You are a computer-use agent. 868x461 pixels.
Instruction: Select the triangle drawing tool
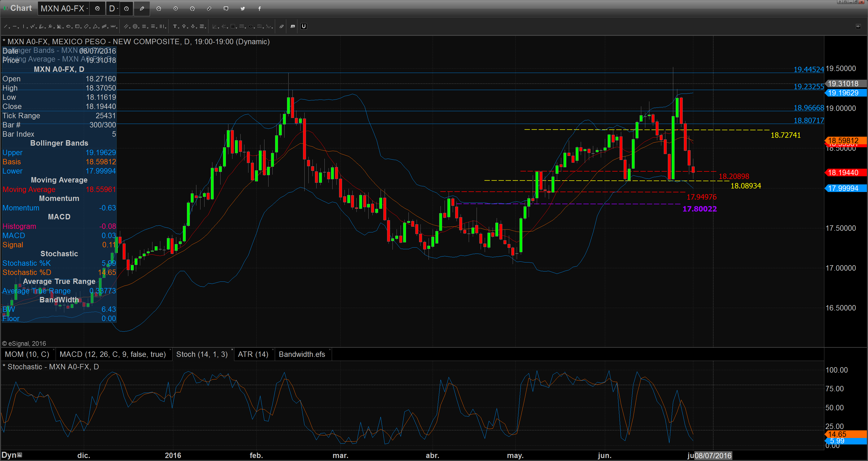(x=95, y=26)
